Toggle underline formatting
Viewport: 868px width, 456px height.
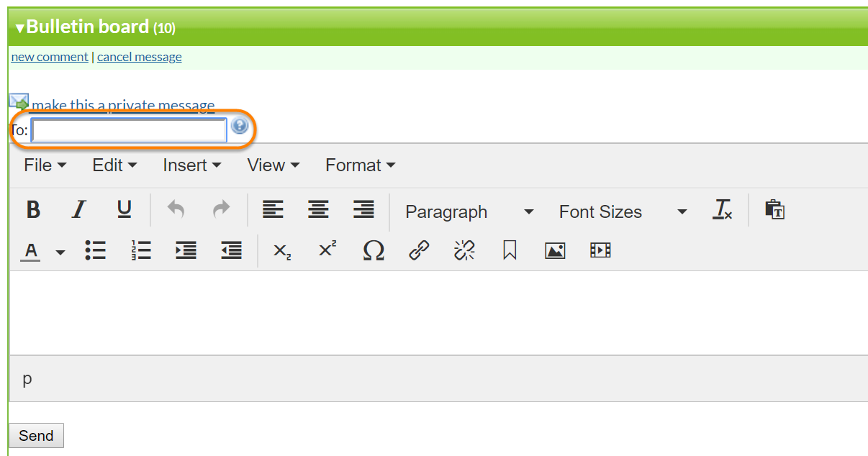pos(125,210)
